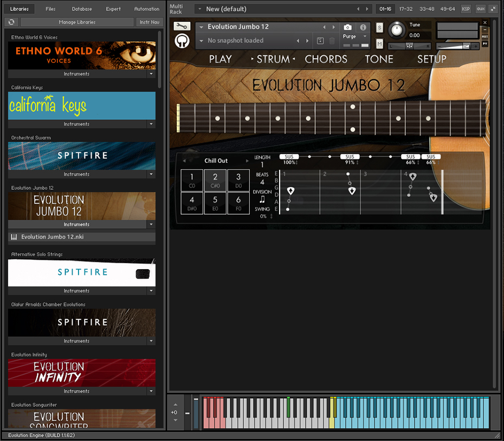Mute the instrument with the M button

click(x=379, y=43)
